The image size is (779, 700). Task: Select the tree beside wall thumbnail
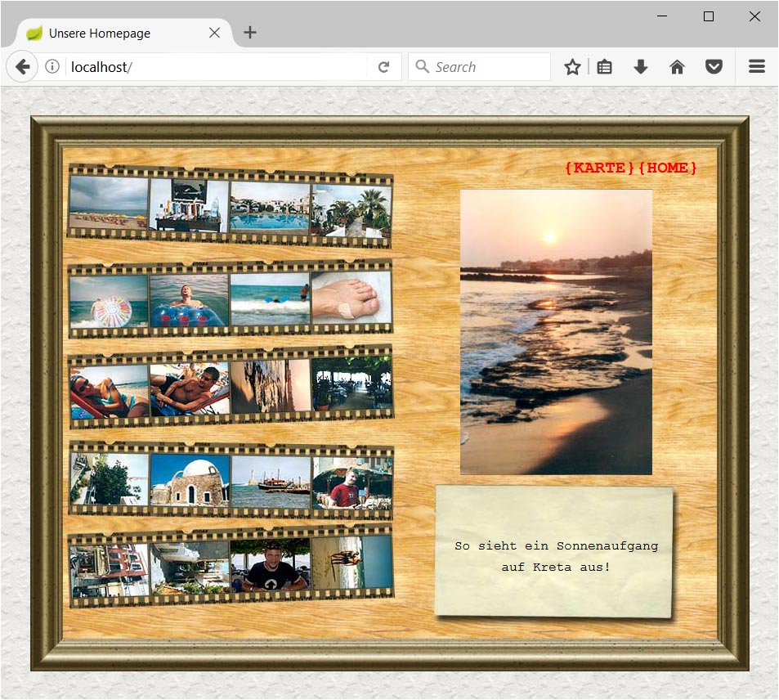click(110, 479)
